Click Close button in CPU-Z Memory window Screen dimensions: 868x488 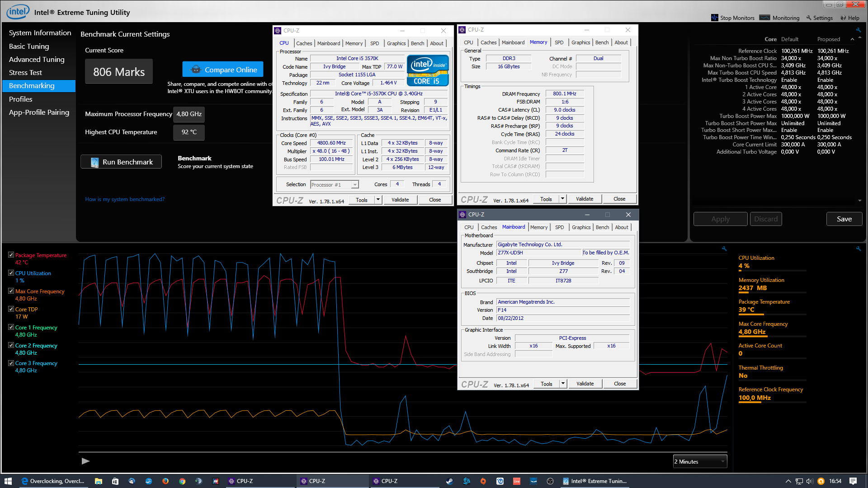[x=619, y=199]
